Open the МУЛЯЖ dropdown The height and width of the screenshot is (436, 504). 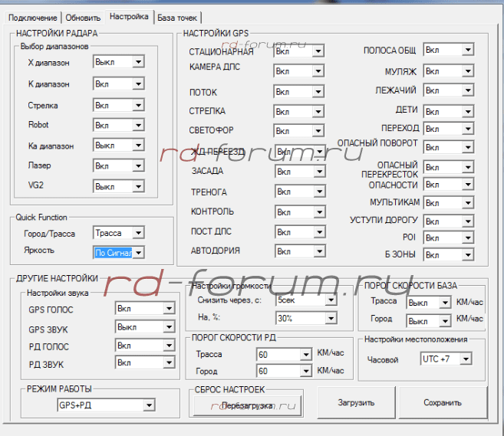pos(449,71)
